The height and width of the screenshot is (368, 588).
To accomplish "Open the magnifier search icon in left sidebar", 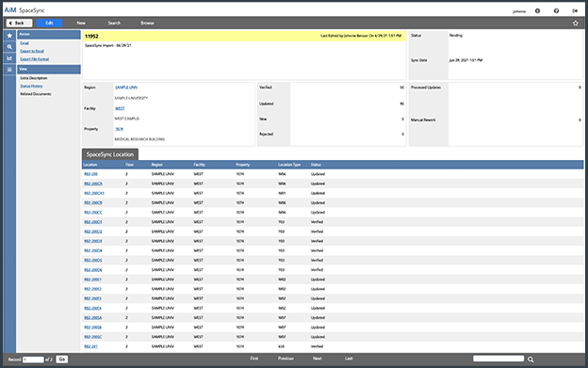I will point(9,47).
